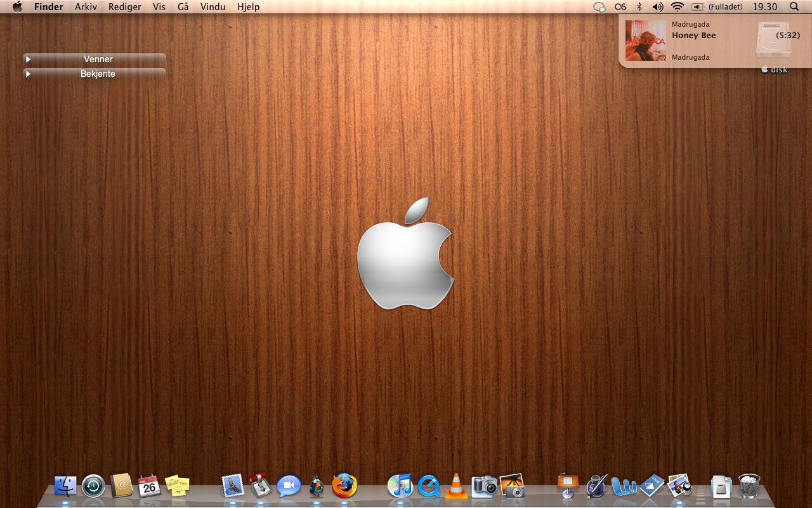Click the Bekjente group label
Screen dimensions: 812x508
tap(98, 74)
